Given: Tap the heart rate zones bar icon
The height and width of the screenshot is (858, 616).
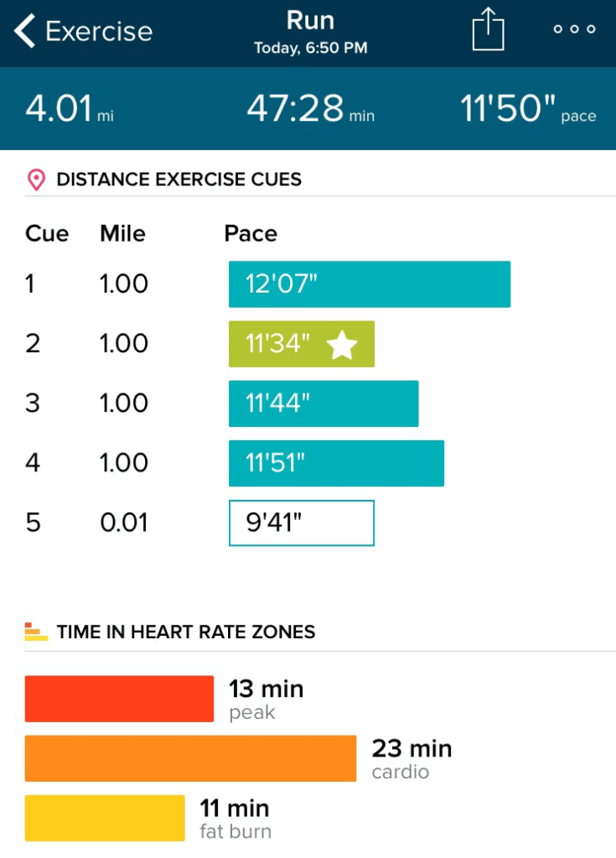Looking at the screenshot, I should [x=36, y=632].
